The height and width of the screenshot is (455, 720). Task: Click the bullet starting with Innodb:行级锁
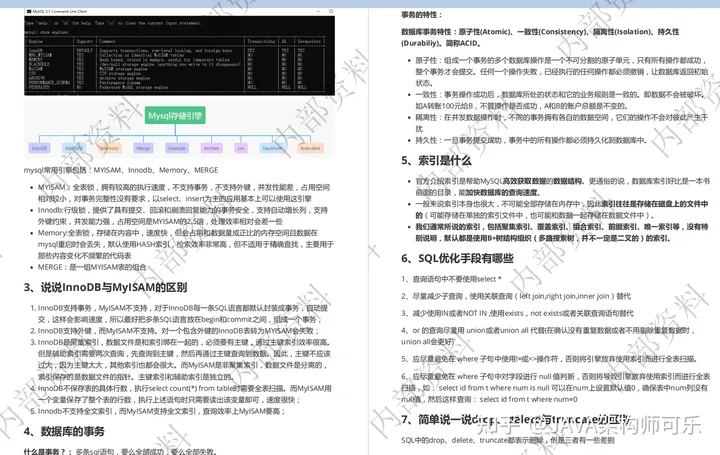(x=183, y=216)
